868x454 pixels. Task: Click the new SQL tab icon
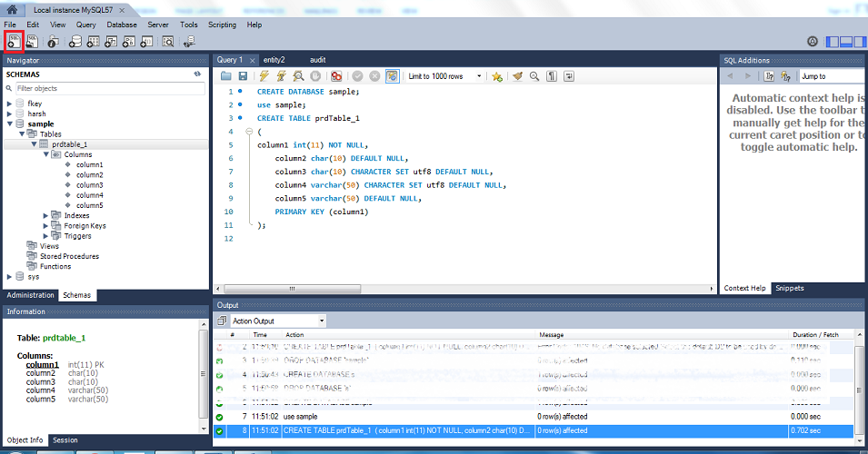pos(13,41)
